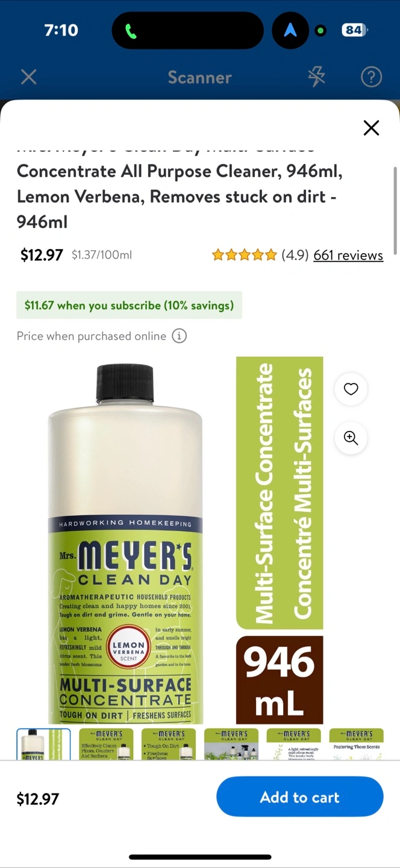This screenshot has width=400, height=868.
Task: Open the fourth thumbnail showing spray bottles
Action: click(x=231, y=744)
